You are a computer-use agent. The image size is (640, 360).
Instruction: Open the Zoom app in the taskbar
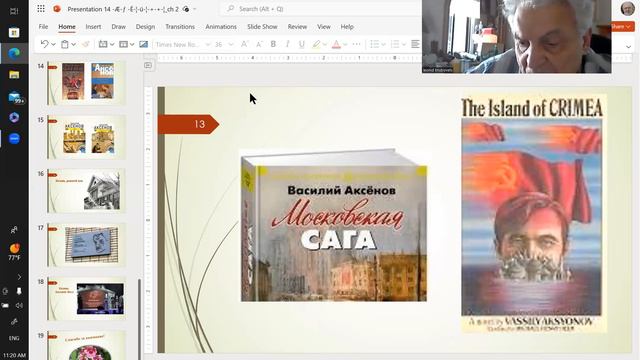(x=14, y=138)
